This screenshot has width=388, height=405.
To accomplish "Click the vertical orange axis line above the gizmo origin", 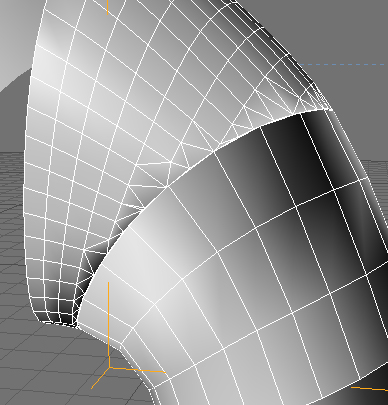I will pos(109,324).
